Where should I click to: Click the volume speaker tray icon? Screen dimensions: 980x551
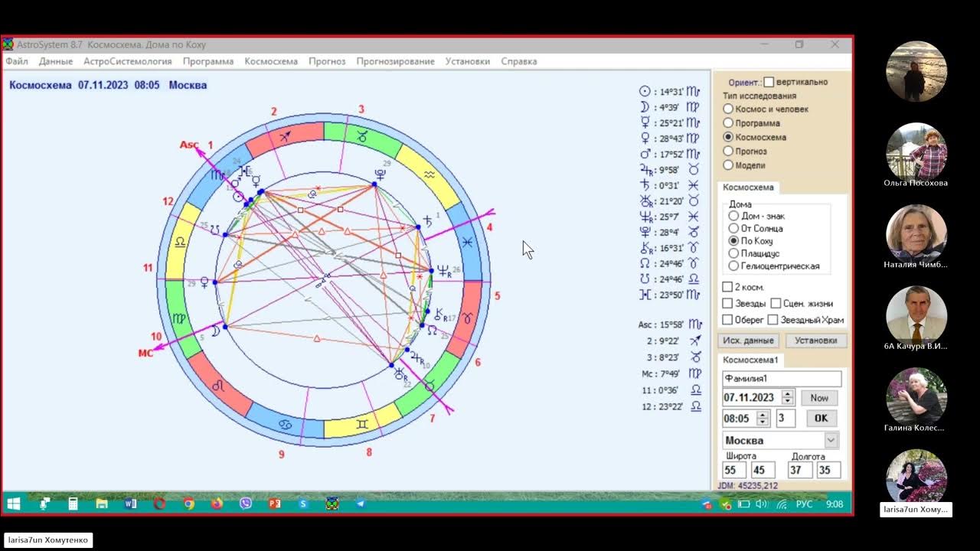pyautogui.click(x=762, y=504)
